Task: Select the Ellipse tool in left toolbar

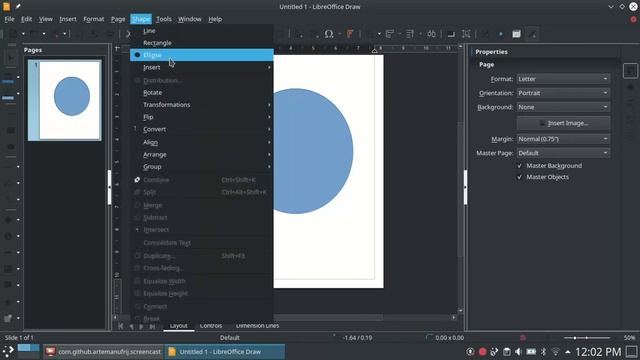Action: tap(11, 147)
